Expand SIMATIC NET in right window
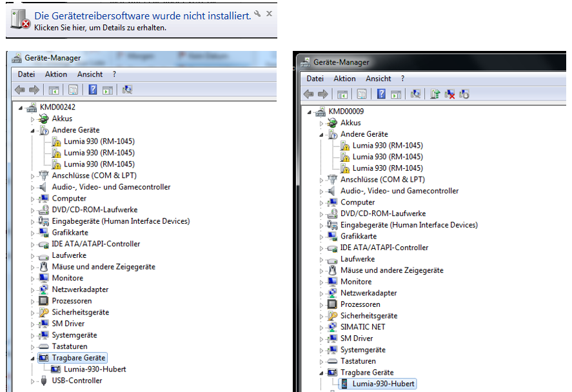This screenshot has height=392, width=572. coord(321,328)
